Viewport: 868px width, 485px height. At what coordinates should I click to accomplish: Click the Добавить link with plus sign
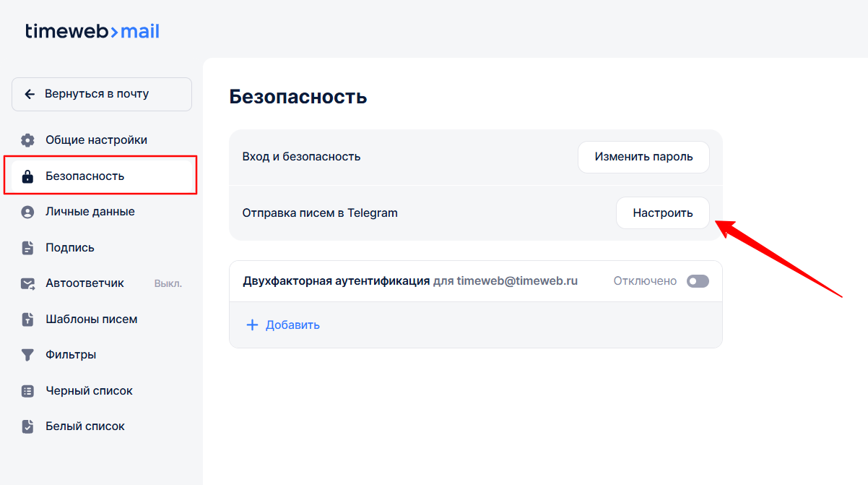tap(283, 325)
